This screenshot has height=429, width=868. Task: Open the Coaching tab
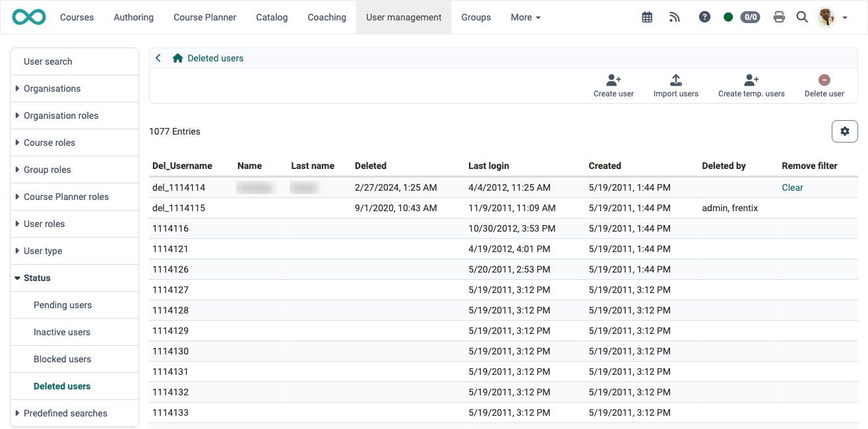pos(327,17)
